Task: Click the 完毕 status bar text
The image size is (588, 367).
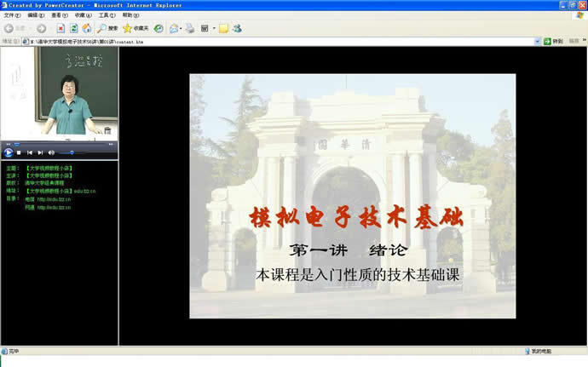Action: click(x=14, y=352)
